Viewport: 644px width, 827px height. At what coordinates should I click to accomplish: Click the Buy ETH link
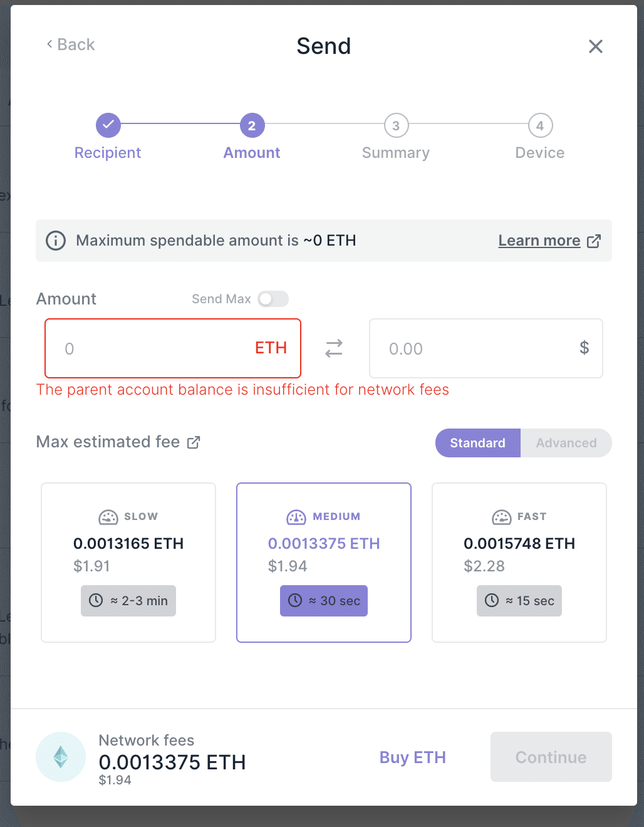[412, 757]
